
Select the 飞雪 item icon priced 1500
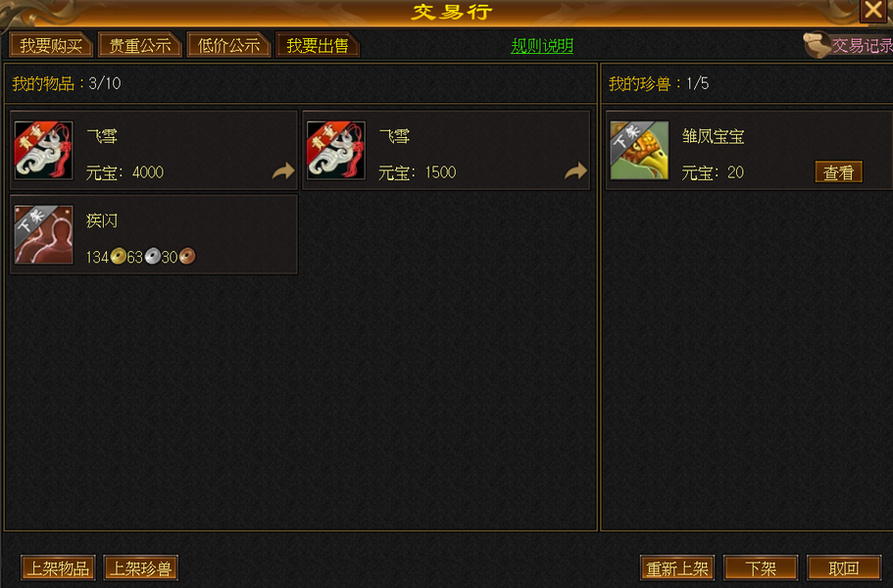(336, 150)
